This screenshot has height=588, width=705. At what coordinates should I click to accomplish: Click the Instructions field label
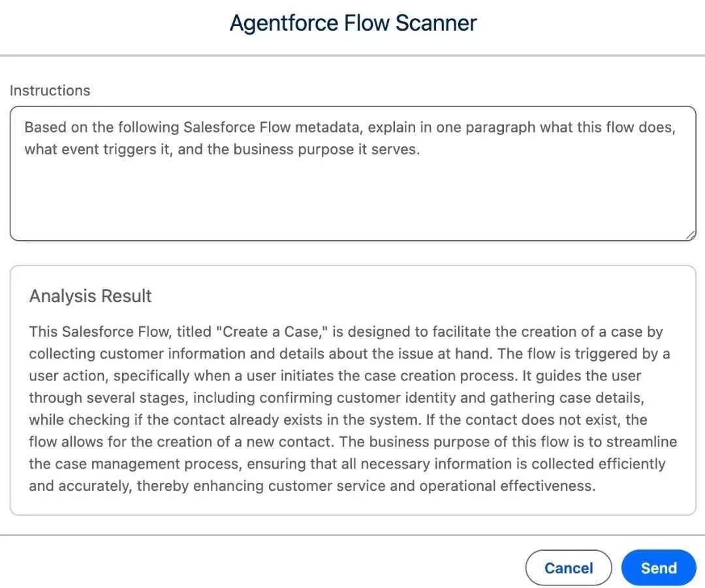(x=50, y=91)
